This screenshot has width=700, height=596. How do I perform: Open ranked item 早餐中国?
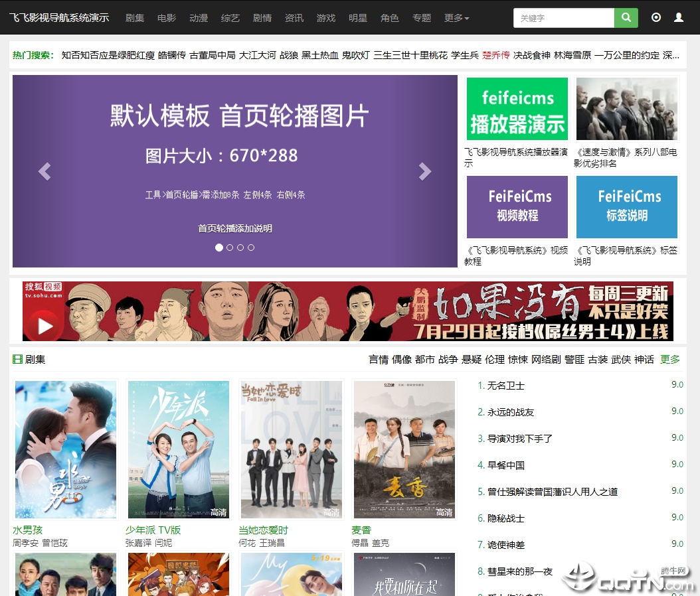tap(506, 465)
